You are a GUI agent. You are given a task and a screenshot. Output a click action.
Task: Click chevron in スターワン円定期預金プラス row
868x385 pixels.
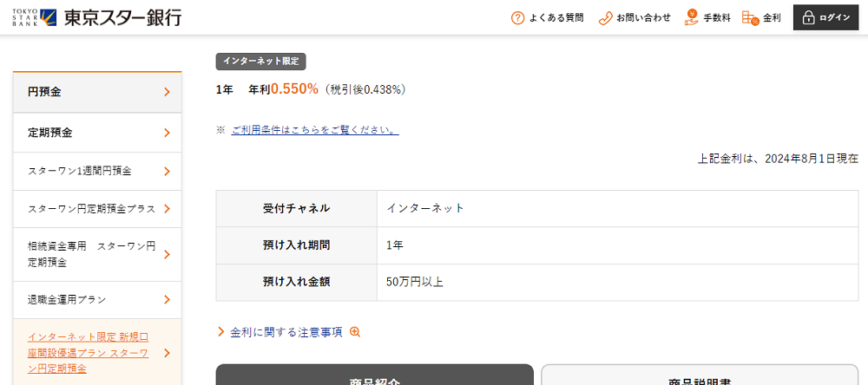click(168, 209)
